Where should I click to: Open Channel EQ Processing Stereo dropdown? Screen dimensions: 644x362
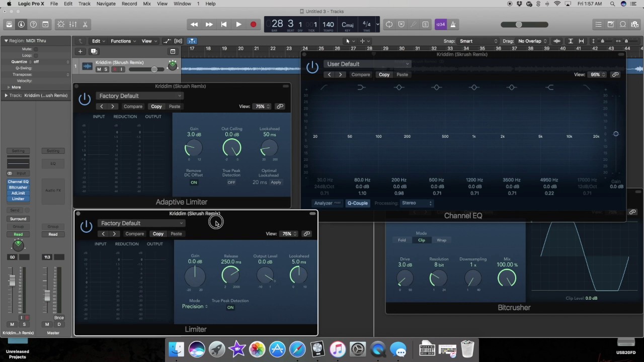(x=417, y=203)
